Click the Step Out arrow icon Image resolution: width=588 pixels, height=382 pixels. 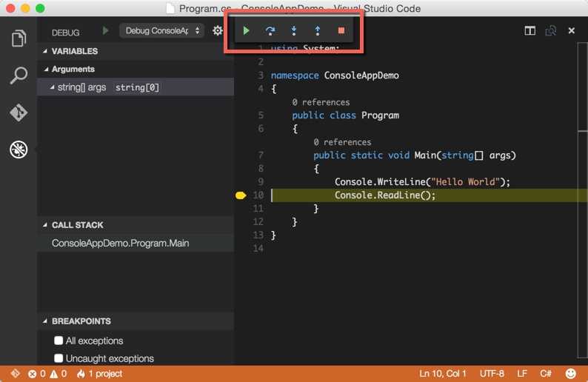317,30
